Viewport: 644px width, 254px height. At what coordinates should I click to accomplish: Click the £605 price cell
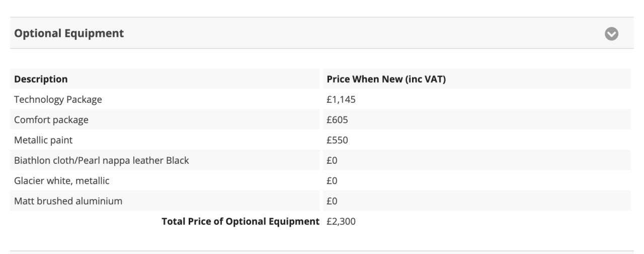[337, 120]
